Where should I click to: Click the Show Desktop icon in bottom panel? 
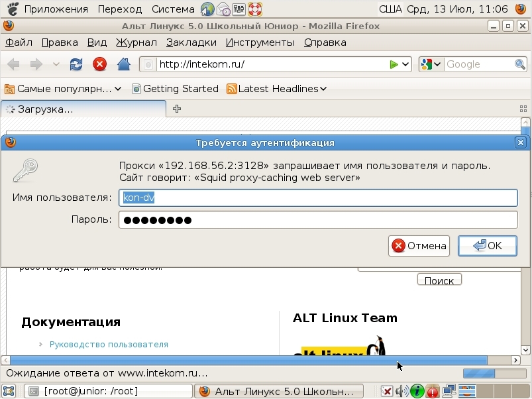[x=9, y=391]
